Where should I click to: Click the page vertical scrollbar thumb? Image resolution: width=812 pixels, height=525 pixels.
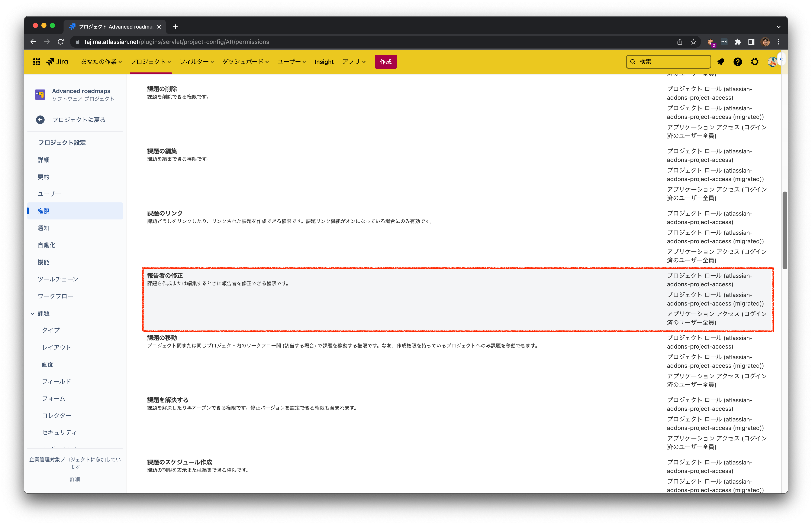point(785,230)
